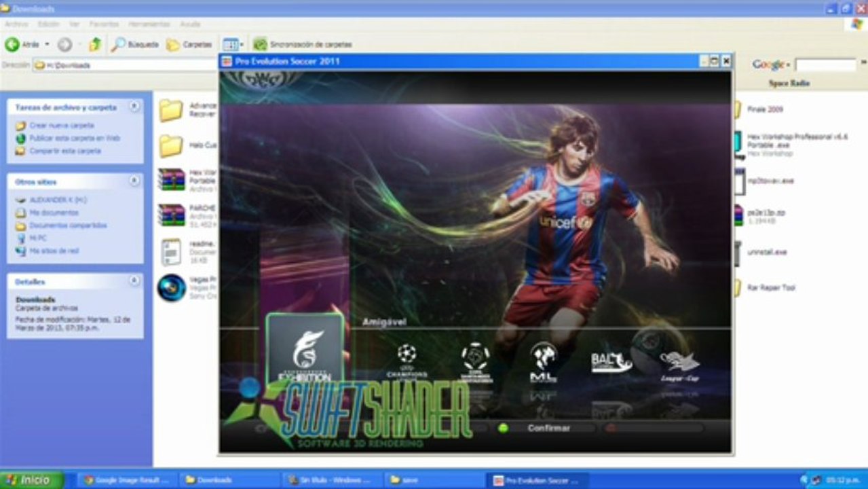Collapse the Detalles panel
Screen dimensions: 868x489
tap(134, 280)
